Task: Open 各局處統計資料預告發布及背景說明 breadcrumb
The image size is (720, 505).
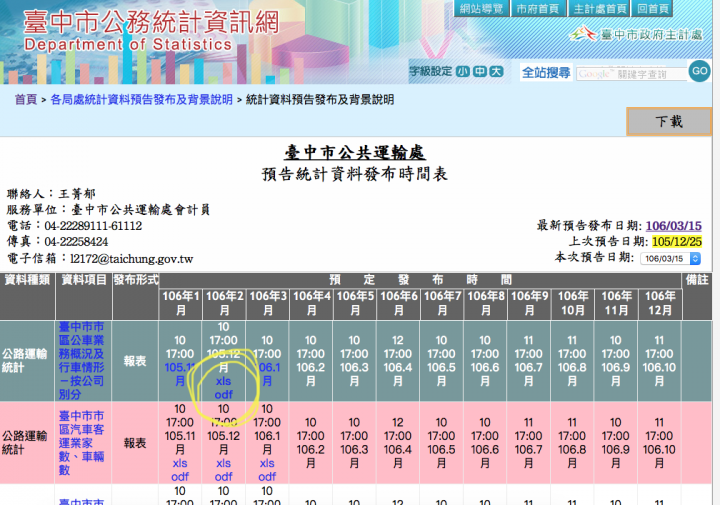Action: click(x=141, y=100)
